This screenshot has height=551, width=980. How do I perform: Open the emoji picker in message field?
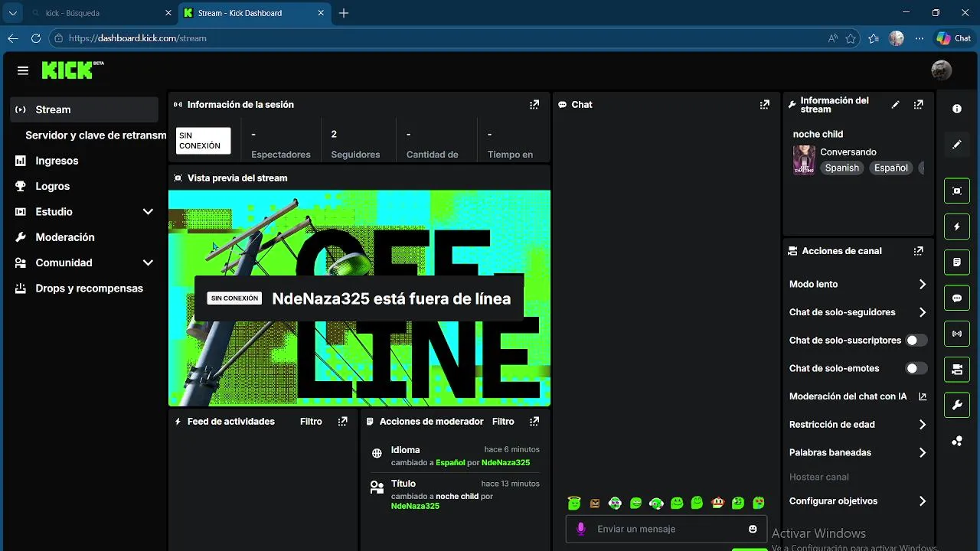click(x=753, y=529)
